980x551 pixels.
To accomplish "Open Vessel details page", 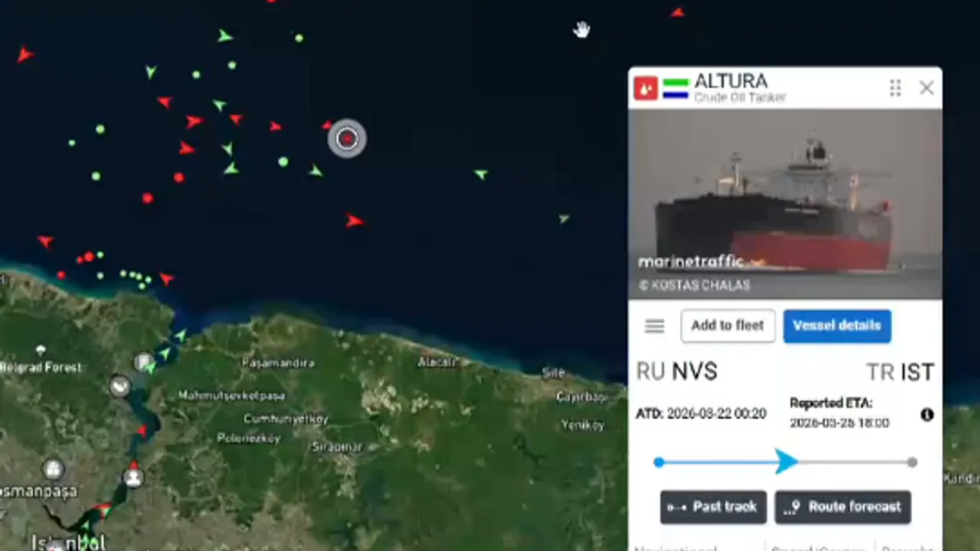I will [837, 326].
